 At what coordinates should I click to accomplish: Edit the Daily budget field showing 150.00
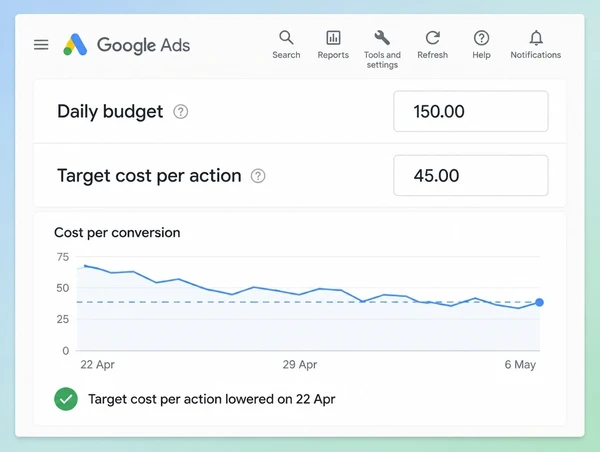pyautogui.click(x=471, y=111)
